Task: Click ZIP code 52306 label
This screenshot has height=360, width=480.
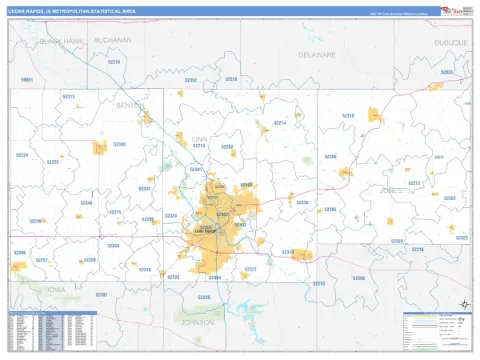Action: click(359, 278)
